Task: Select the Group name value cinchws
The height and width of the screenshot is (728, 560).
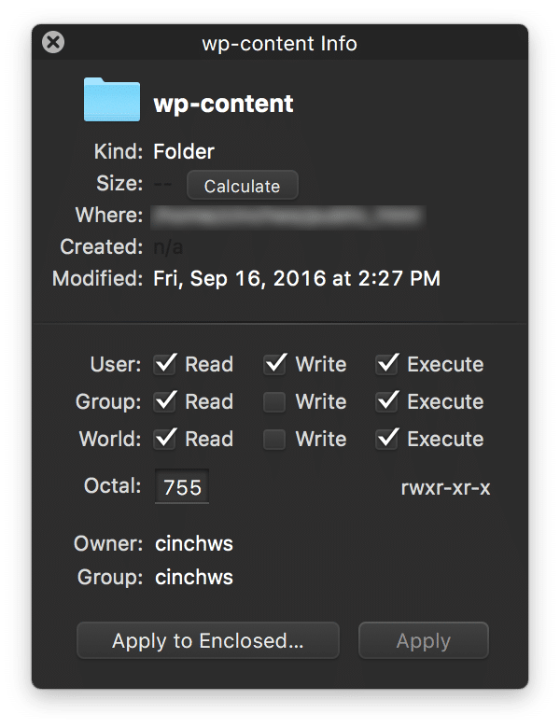Action: coord(193,577)
